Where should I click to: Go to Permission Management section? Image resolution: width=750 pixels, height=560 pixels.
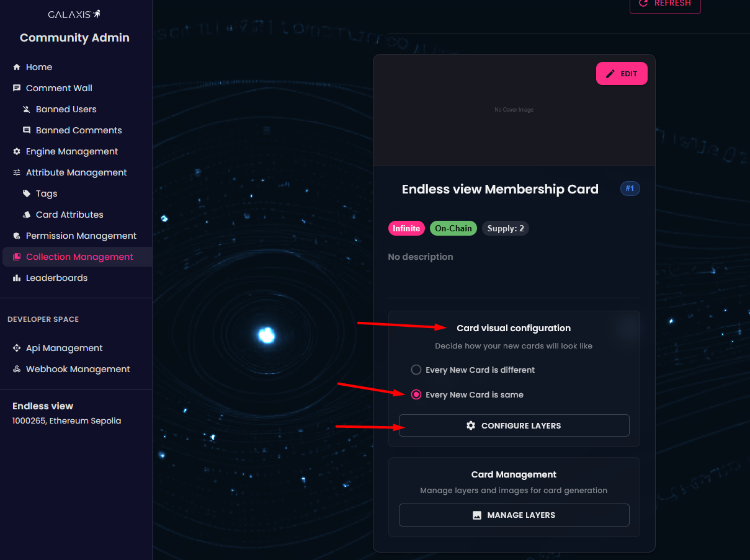point(81,236)
